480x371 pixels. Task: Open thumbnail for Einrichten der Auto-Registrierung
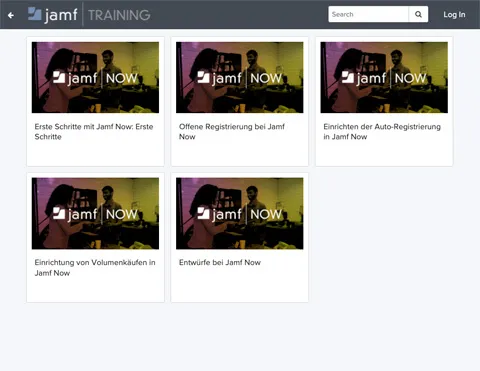(x=384, y=77)
